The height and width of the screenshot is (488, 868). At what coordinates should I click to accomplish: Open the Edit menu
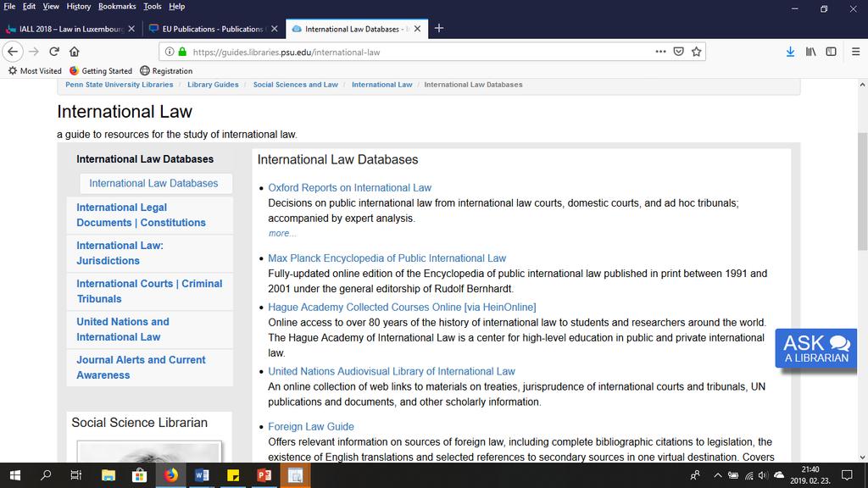[29, 6]
